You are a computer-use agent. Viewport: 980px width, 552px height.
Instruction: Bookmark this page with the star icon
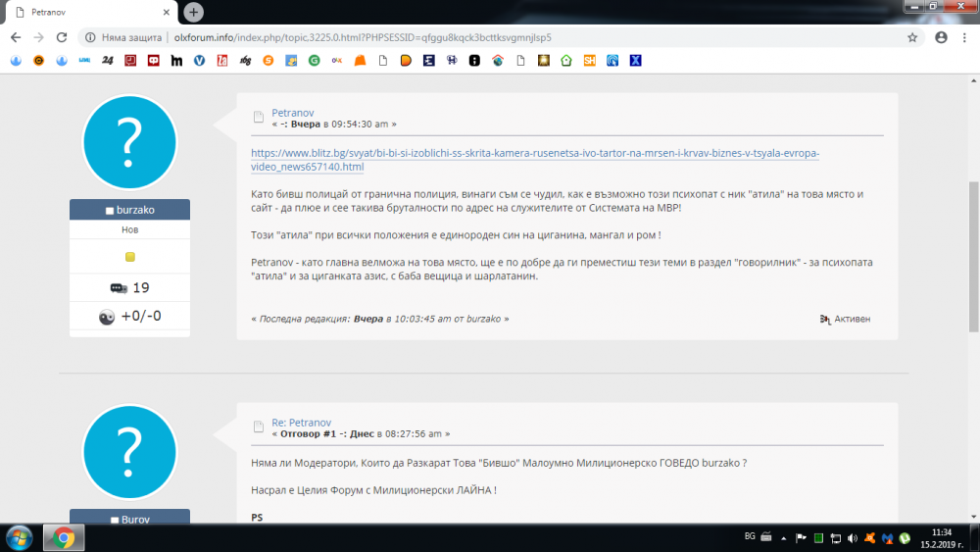click(912, 37)
